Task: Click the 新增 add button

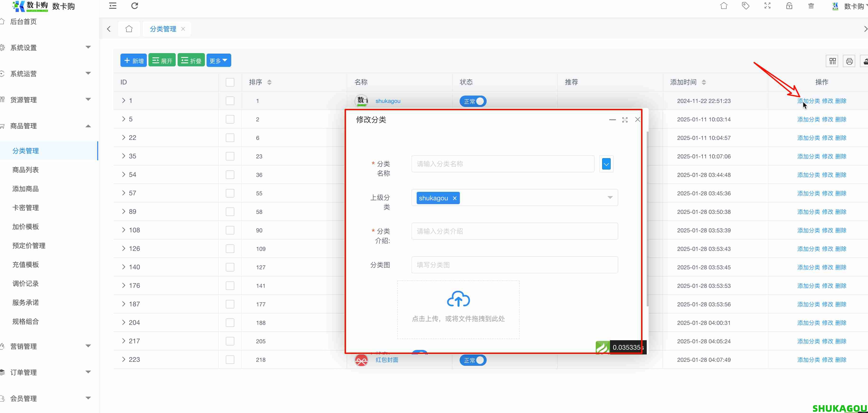Action: 133,60
